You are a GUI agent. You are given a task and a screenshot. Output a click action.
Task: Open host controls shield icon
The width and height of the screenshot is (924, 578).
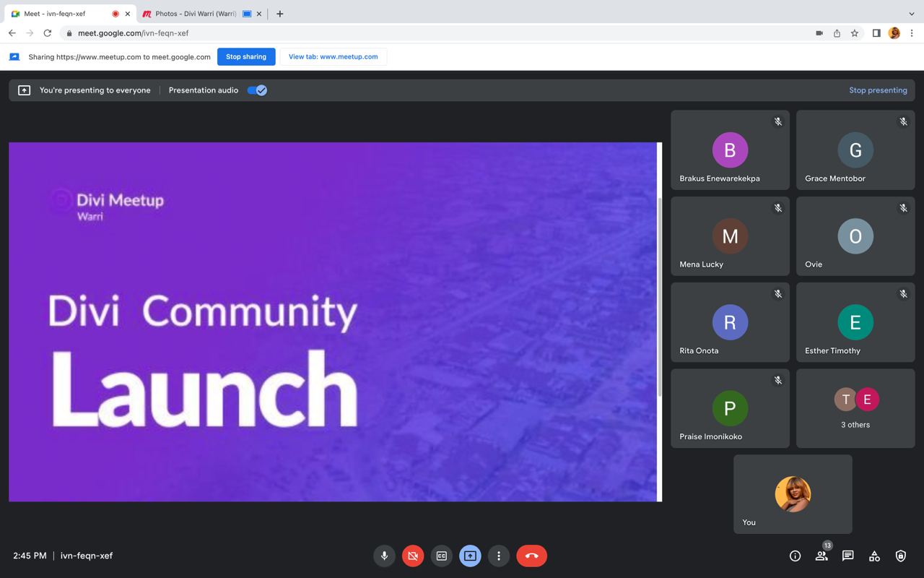coord(899,556)
